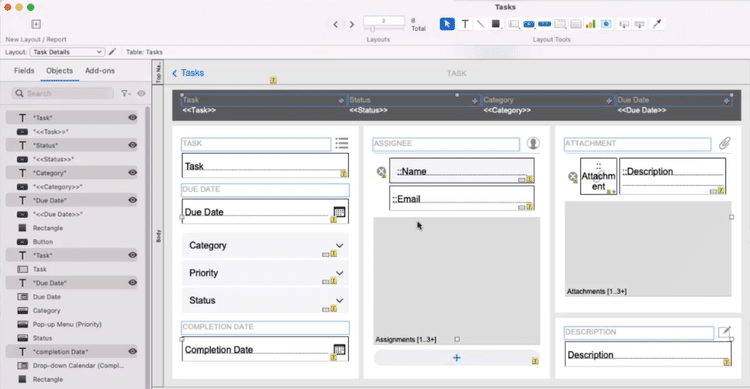Click the list icon beside TASK heading
Image resolution: width=750 pixels, height=389 pixels.
[342, 143]
